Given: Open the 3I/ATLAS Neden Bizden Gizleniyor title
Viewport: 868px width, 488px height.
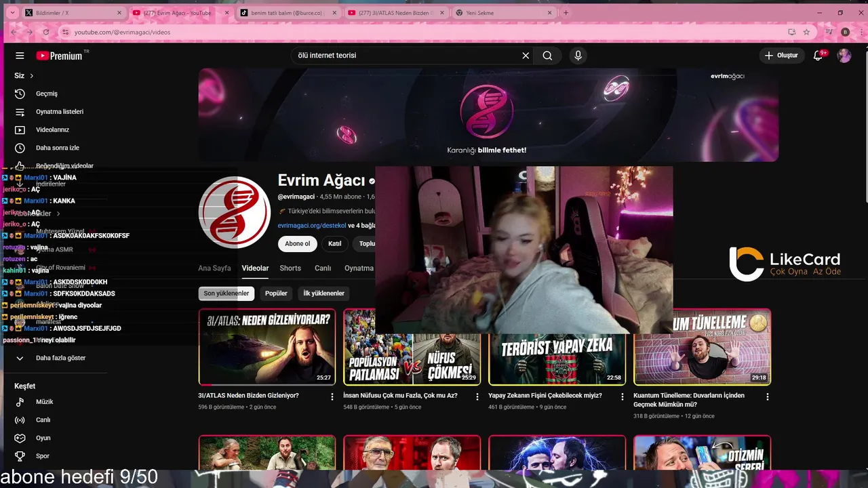Looking at the screenshot, I should [248, 395].
